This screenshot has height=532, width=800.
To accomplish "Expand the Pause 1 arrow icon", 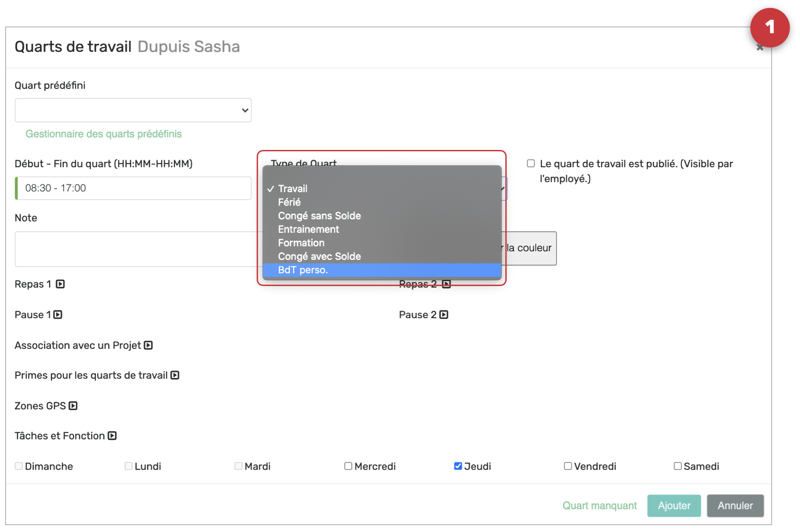I will click(58, 315).
